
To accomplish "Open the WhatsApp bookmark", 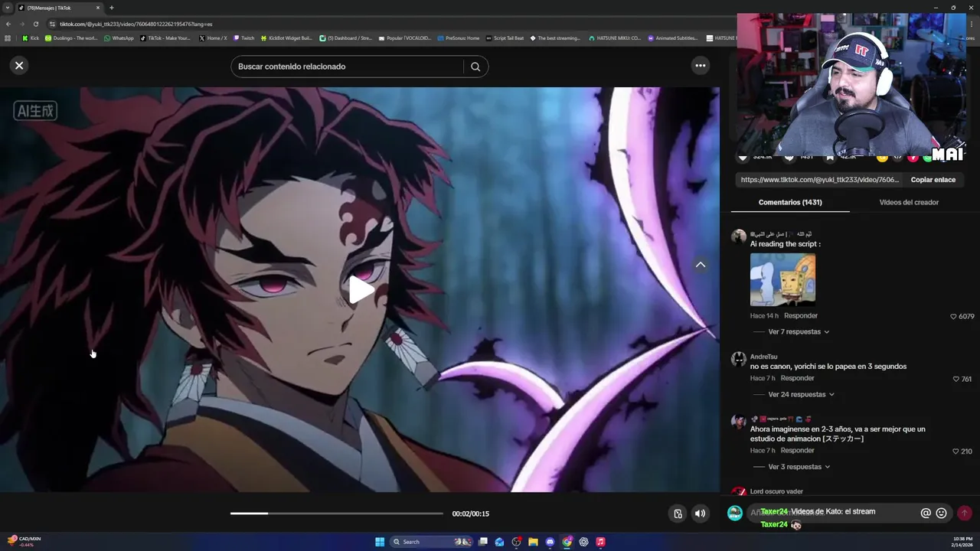I will (x=119, y=37).
